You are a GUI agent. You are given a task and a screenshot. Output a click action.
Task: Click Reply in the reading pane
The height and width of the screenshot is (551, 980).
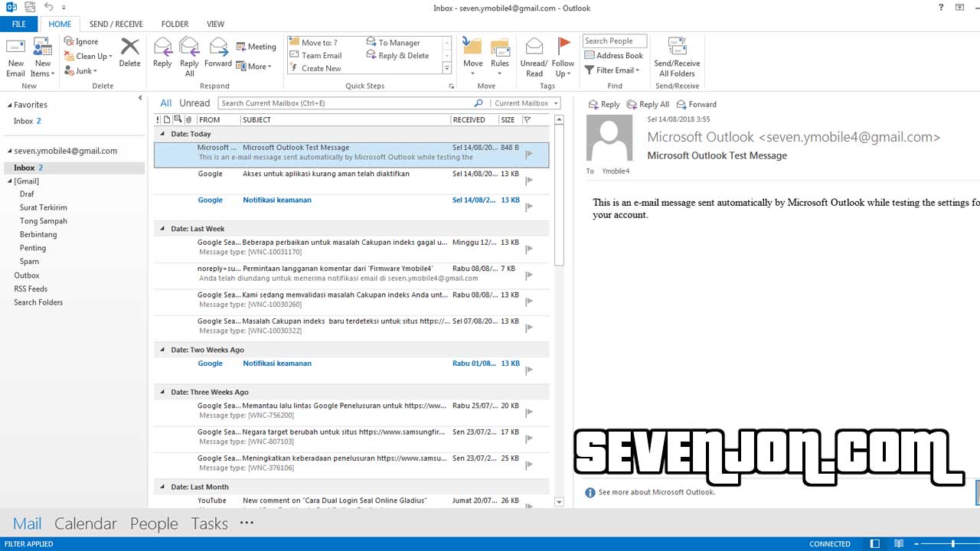[x=604, y=104]
